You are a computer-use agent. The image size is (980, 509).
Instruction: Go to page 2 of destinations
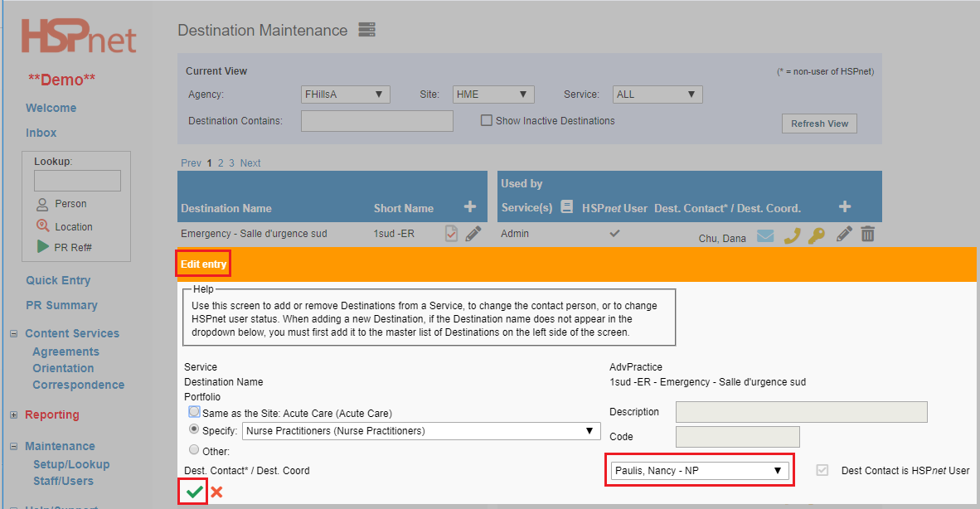coord(221,163)
